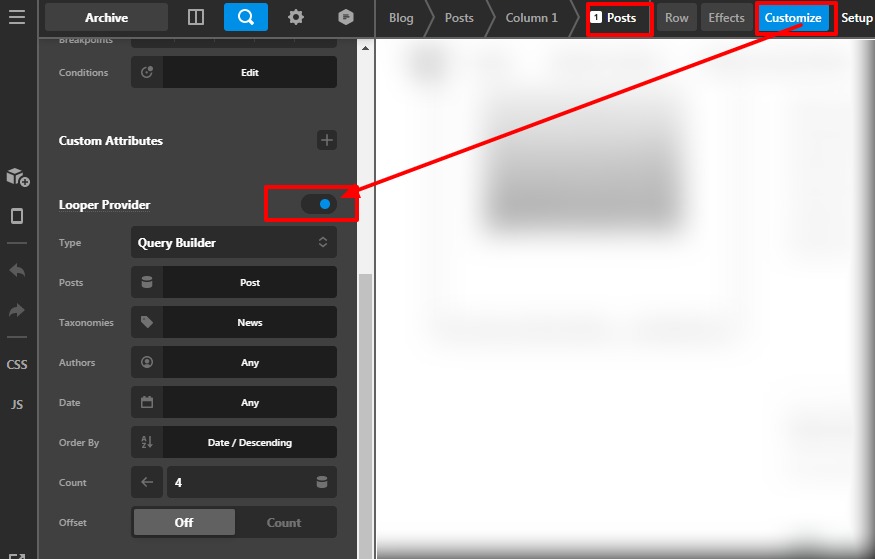875x559 pixels.
Task: Click the Count field database icon
Action: point(322,482)
